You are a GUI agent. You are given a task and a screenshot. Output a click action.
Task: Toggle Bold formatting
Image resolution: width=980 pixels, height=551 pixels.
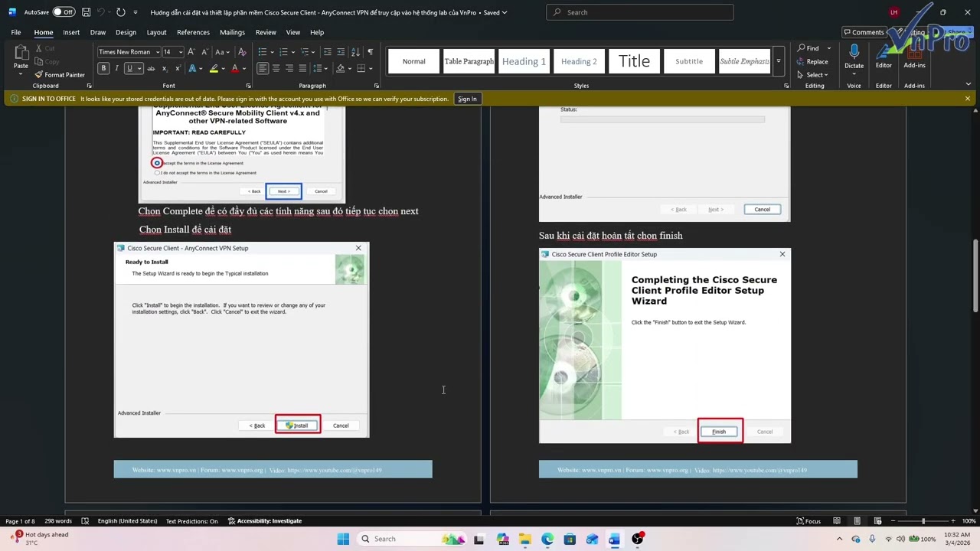click(x=103, y=68)
